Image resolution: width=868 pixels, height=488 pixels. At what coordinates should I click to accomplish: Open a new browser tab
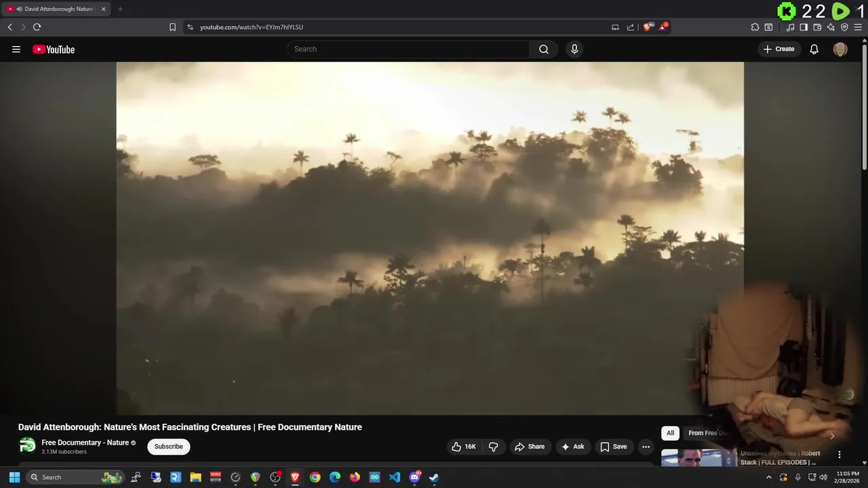point(120,9)
